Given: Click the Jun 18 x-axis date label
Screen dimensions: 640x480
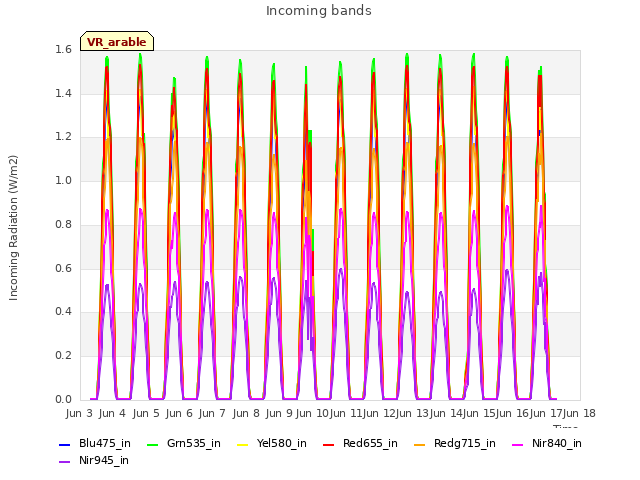Looking at the screenshot, I should (580, 413).
